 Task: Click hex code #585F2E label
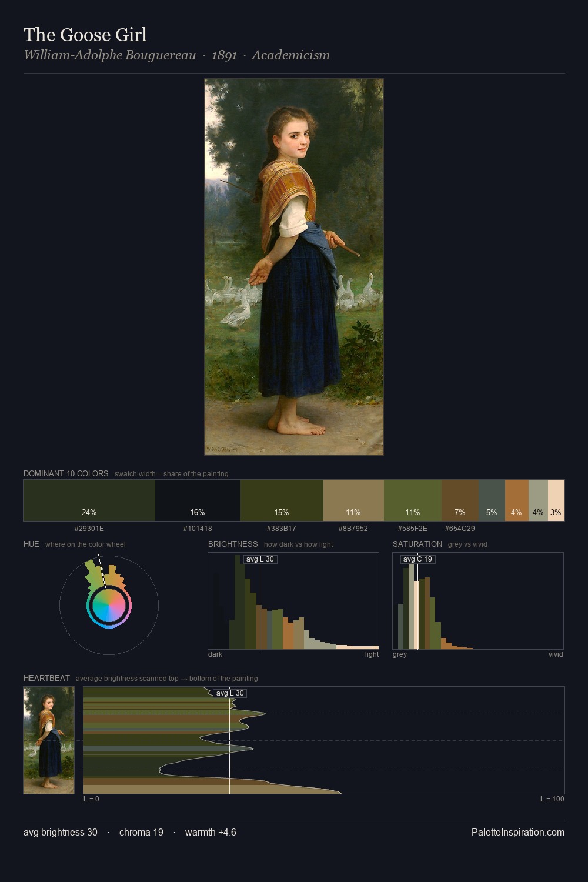tap(413, 529)
